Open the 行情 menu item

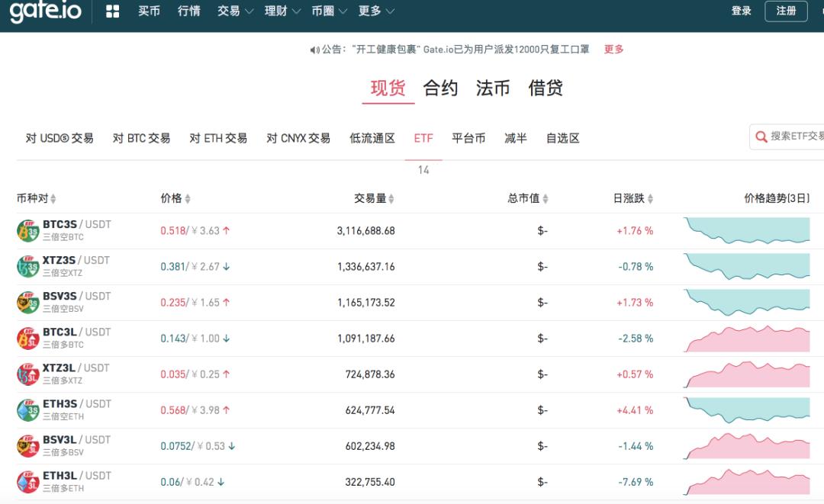click(x=188, y=11)
